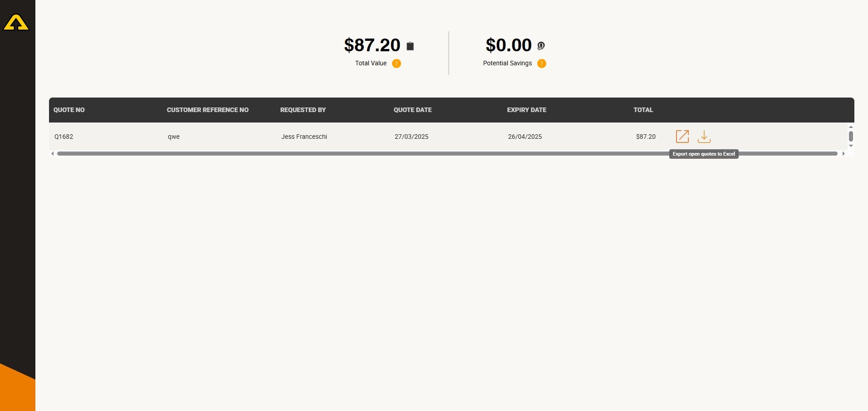Sort by the Quote Date column header
868x411 pixels.
[x=412, y=110]
